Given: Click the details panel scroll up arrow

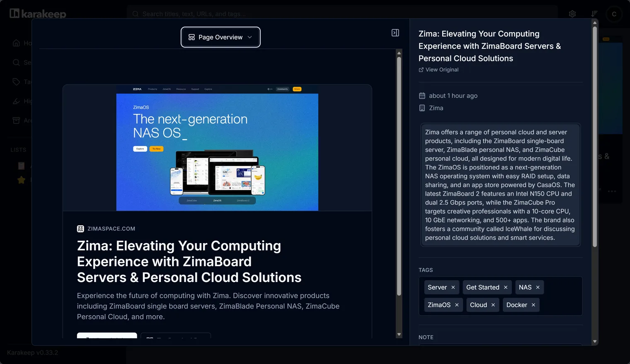Looking at the screenshot, I should (595, 23).
